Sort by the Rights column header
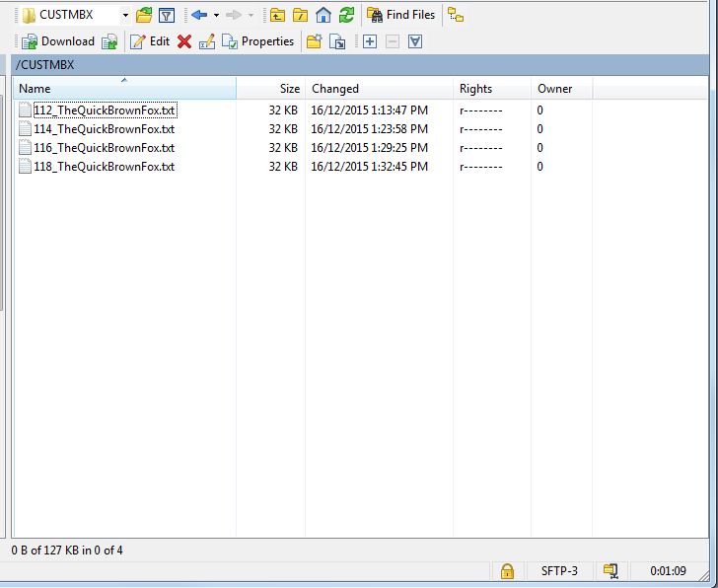Viewport: 718px width, 588px height. [492, 89]
